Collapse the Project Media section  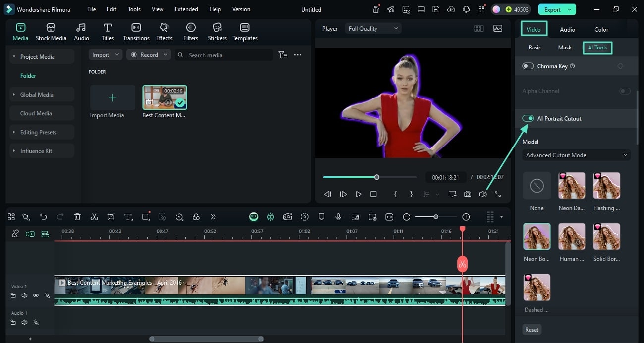(x=14, y=57)
